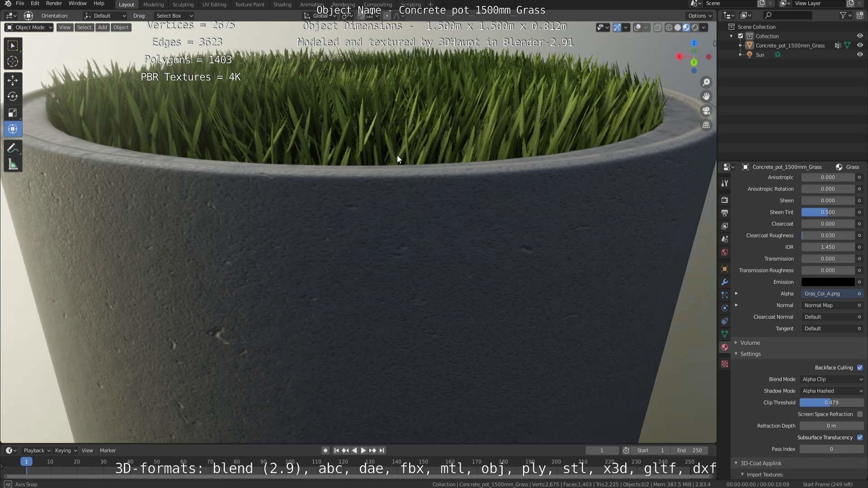Hide the Sun light with its eye icon

(860, 55)
